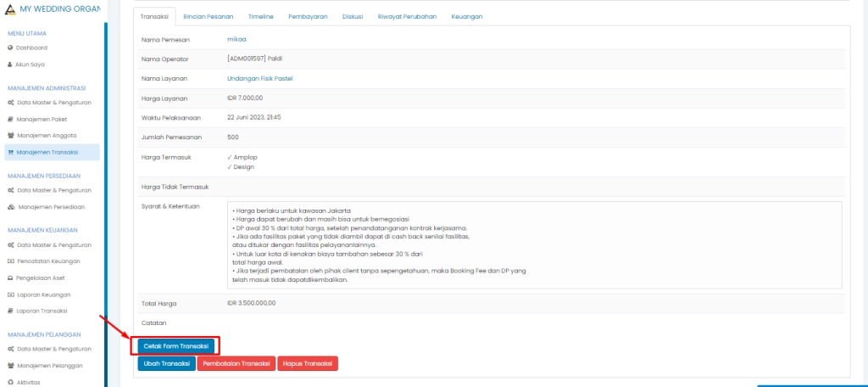Open Laporan Transaksi in the sidebar
This screenshot has width=868, height=387.
[44, 311]
